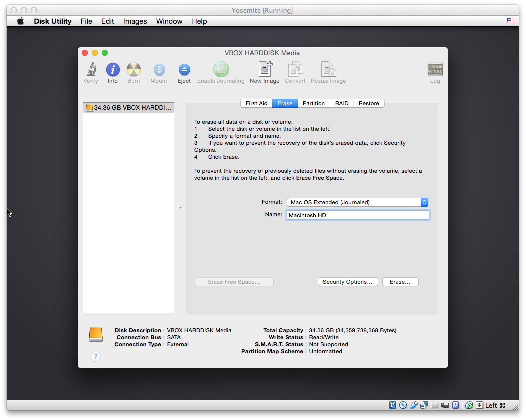Click the Name text field

click(357, 215)
